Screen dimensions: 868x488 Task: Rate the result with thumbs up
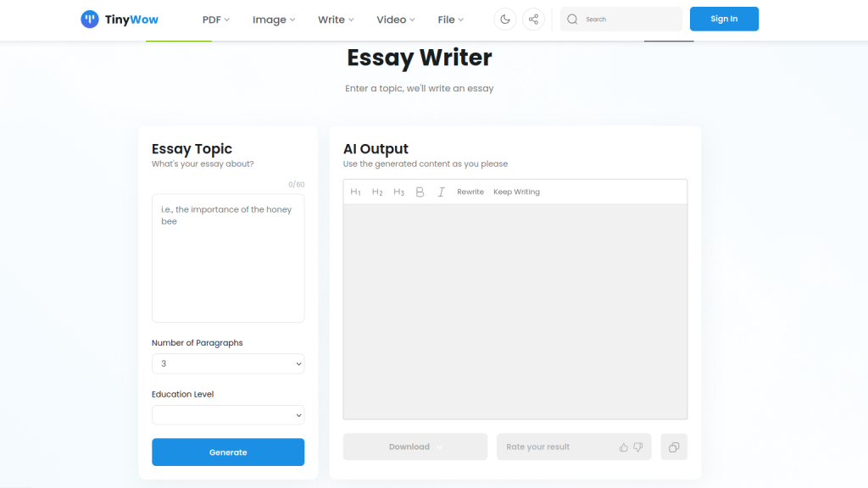pyautogui.click(x=623, y=447)
